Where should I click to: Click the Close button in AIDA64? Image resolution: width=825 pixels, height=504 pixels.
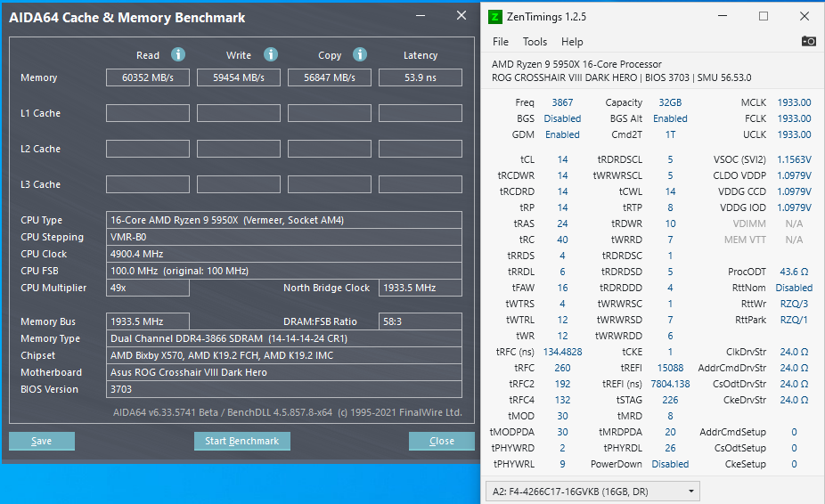point(441,441)
